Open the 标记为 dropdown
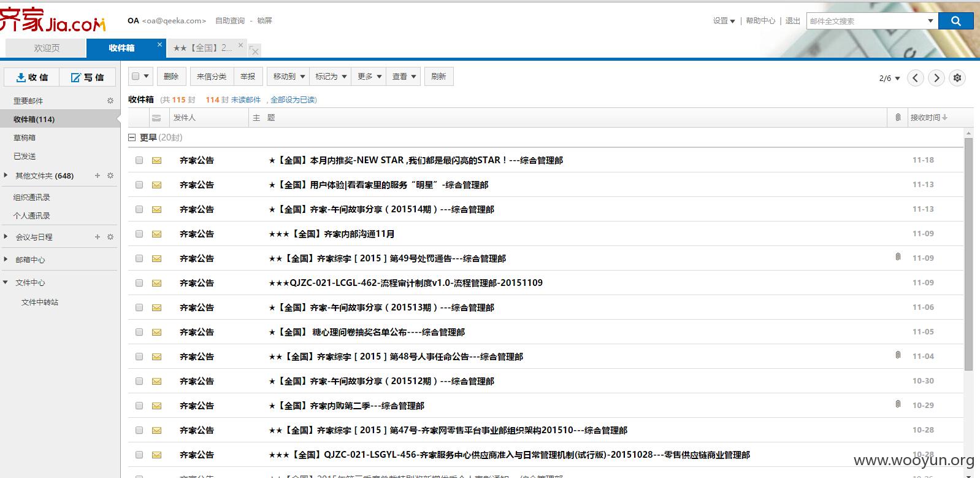The image size is (980, 478). point(330,77)
